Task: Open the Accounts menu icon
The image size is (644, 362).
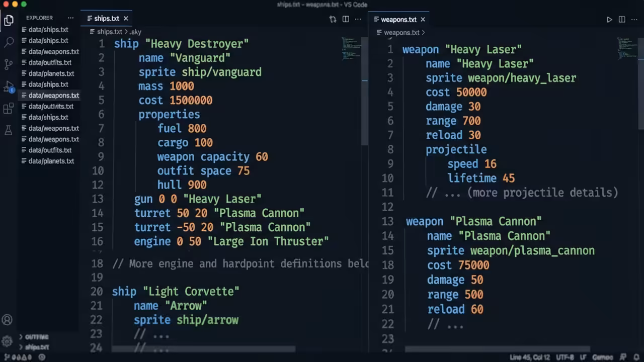Action: (7, 320)
